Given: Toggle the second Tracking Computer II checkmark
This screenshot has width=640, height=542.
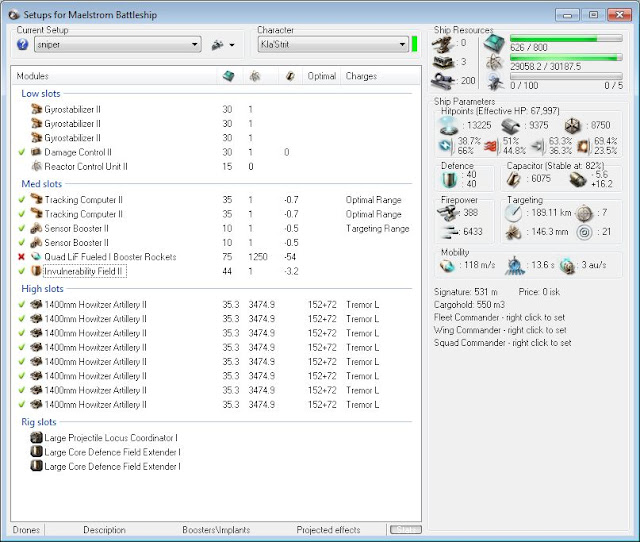Looking at the screenshot, I should coord(22,214).
